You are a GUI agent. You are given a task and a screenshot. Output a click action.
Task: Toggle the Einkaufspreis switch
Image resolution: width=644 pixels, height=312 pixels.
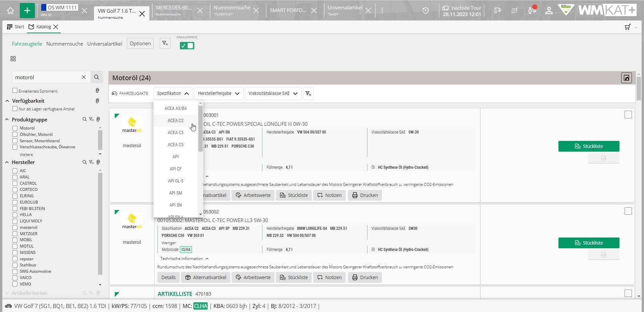tap(187, 46)
